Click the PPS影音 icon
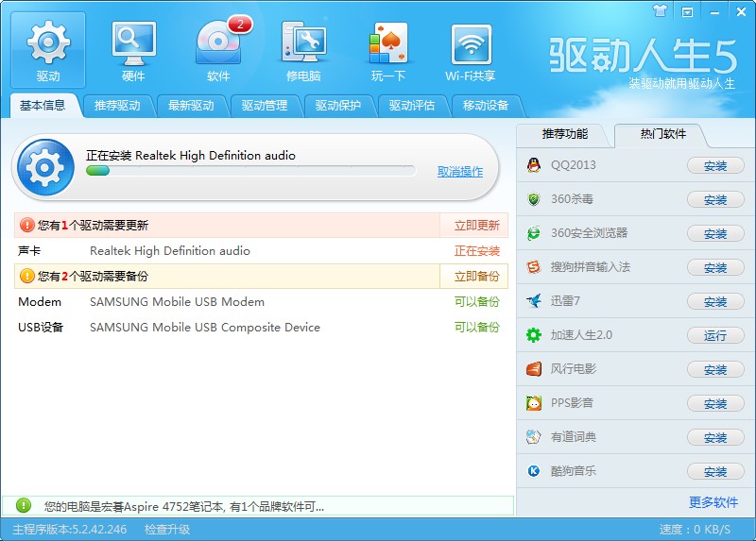Image resolution: width=756 pixels, height=541 pixels. [x=534, y=403]
